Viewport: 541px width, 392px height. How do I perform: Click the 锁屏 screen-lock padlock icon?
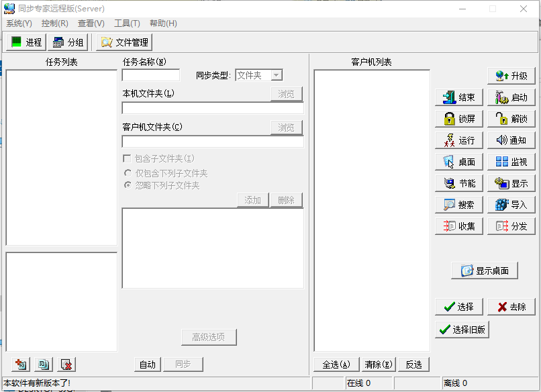[451, 118]
